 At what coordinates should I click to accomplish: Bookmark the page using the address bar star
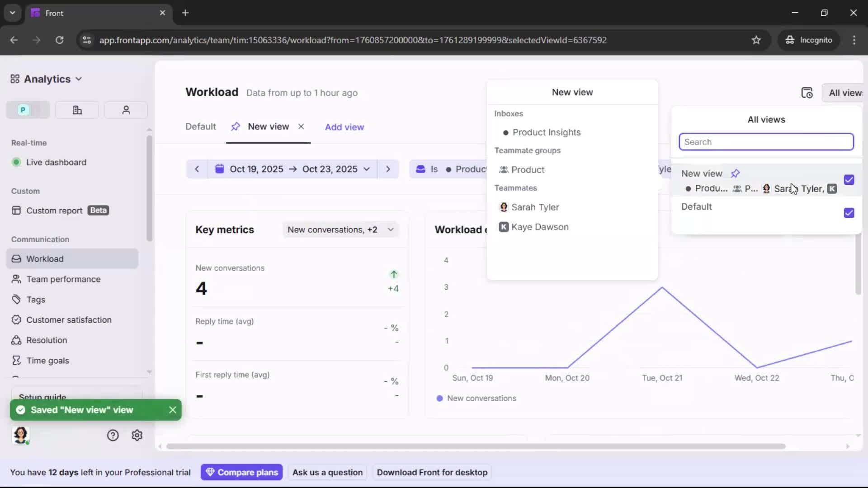[x=756, y=40]
